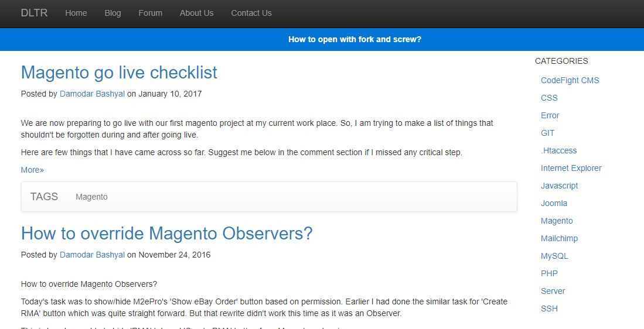Select the .Htaccess category
This screenshot has height=329, width=644.
(x=559, y=150)
